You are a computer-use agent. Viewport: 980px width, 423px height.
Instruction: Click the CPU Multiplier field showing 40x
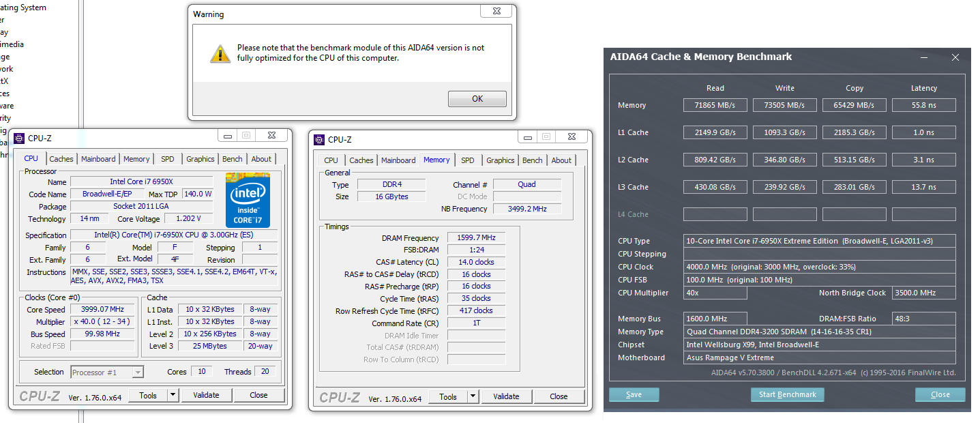(715, 292)
